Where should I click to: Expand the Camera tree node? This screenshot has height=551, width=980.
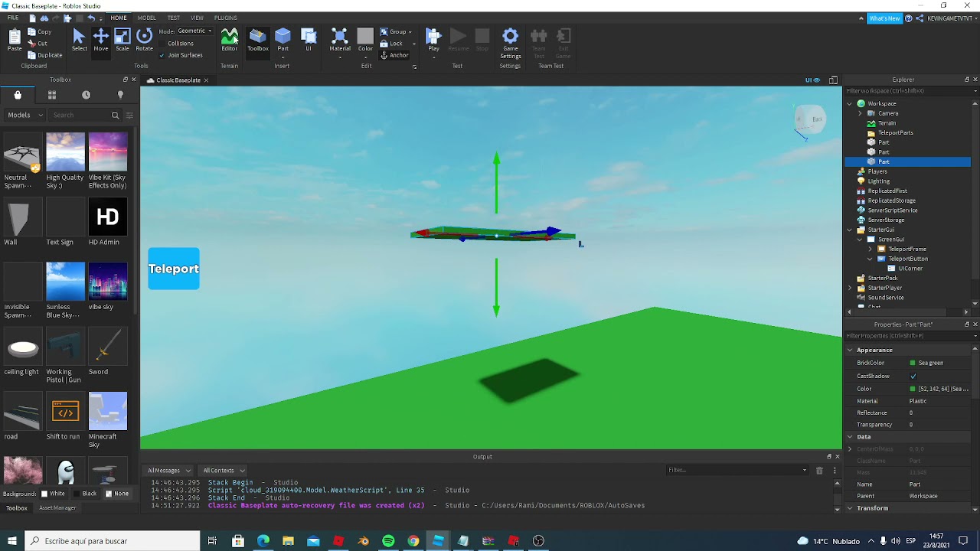(860, 113)
